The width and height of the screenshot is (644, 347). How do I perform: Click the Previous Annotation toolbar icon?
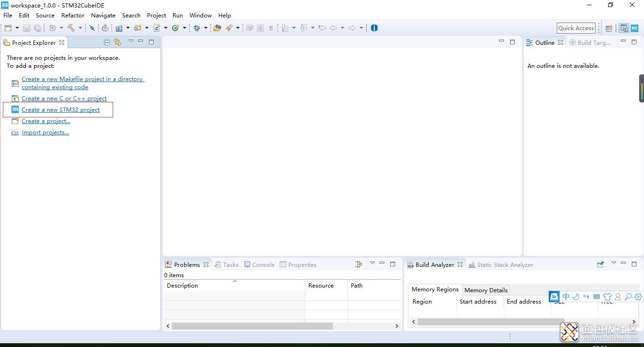(304, 28)
